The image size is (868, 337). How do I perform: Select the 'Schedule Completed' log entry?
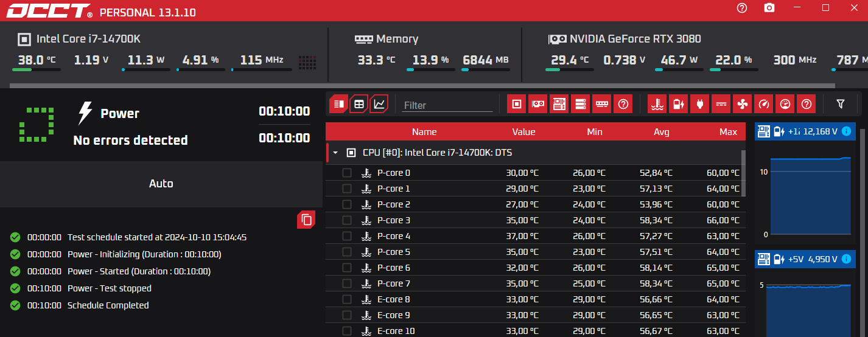click(x=108, y=305)
